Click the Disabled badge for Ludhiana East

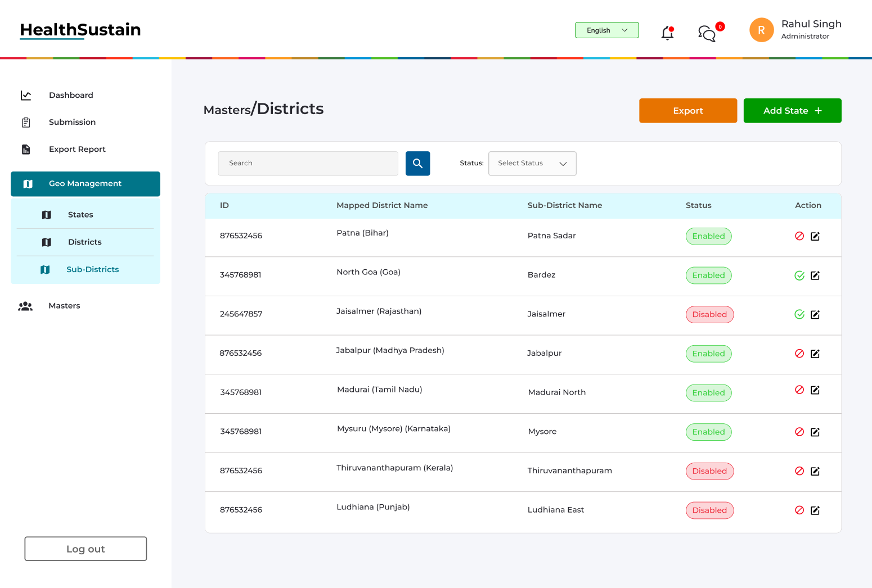pos(709,510)
